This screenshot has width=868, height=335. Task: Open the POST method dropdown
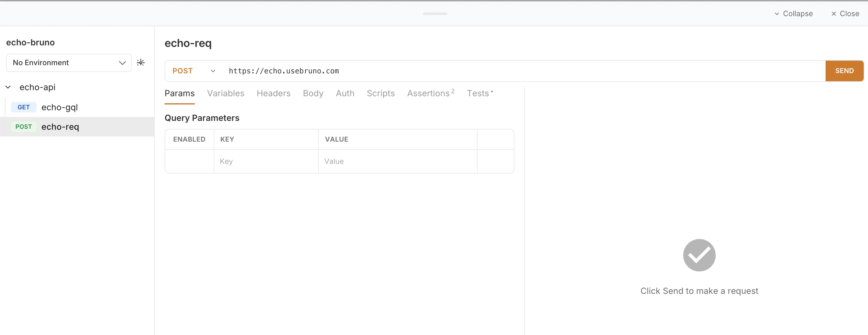tap(194, 71)
